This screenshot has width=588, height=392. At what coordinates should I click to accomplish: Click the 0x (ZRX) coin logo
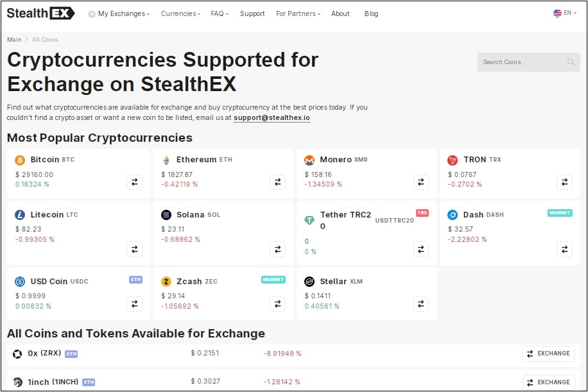[x=17, y=354]
